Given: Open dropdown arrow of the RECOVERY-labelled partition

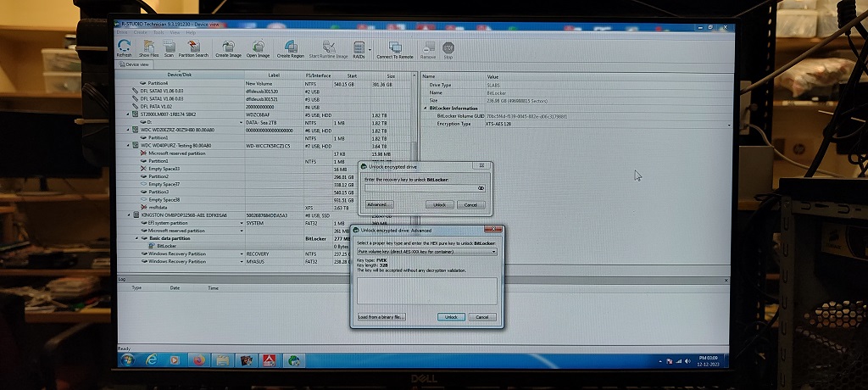Looking at the screenshot, I should [x=242, y=253].
